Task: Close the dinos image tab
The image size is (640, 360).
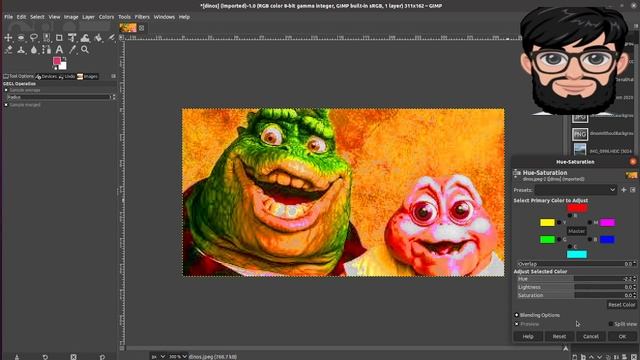Action: 142,28
